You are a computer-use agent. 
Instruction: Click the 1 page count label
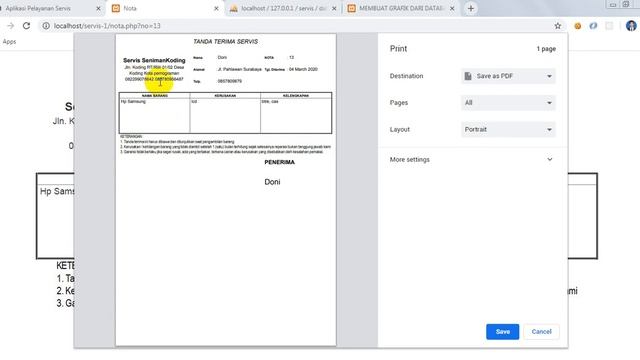pyautogui.click(x=546, y=49)
